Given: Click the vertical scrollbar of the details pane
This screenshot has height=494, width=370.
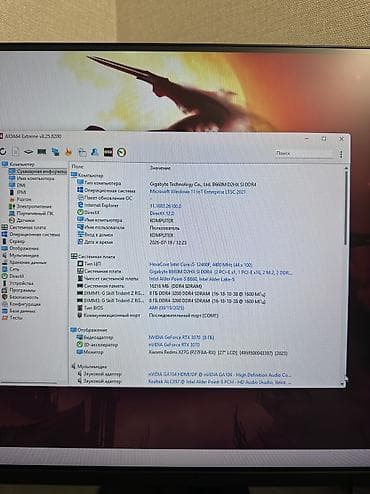Looking at the screenshot, I should point(345,275).
